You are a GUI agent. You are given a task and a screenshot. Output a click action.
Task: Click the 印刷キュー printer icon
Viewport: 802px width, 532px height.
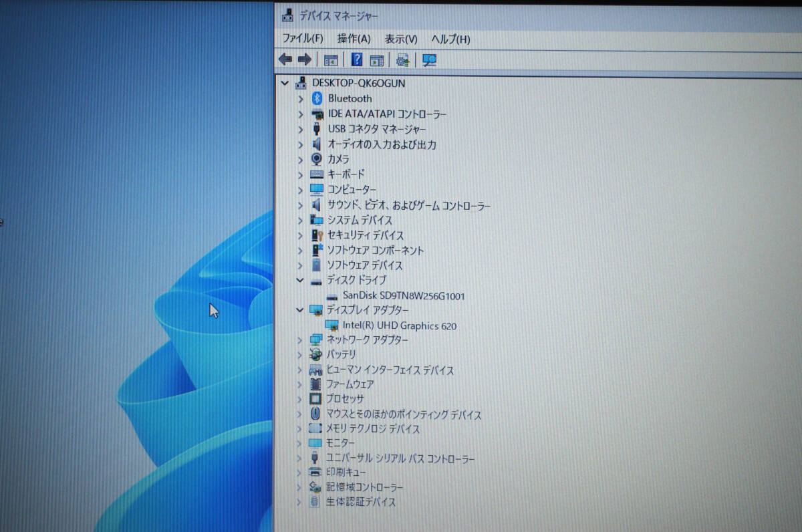tap(315, 472)
